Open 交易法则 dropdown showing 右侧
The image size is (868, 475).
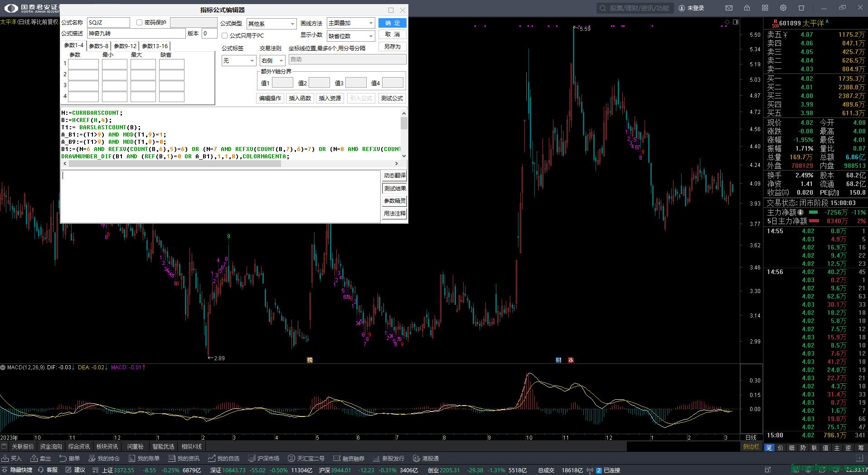(x=272, y=60)
